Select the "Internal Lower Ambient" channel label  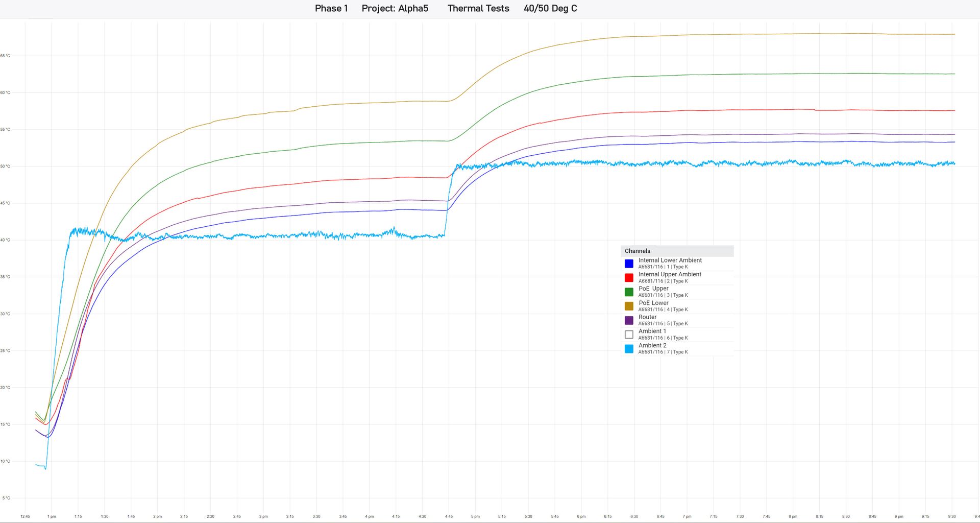(670, 260)
